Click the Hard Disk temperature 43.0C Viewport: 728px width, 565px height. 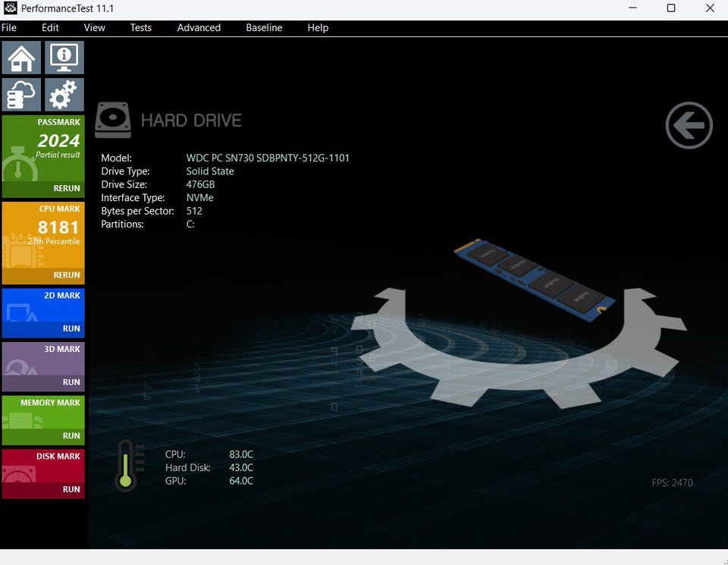tap(241, 467)
